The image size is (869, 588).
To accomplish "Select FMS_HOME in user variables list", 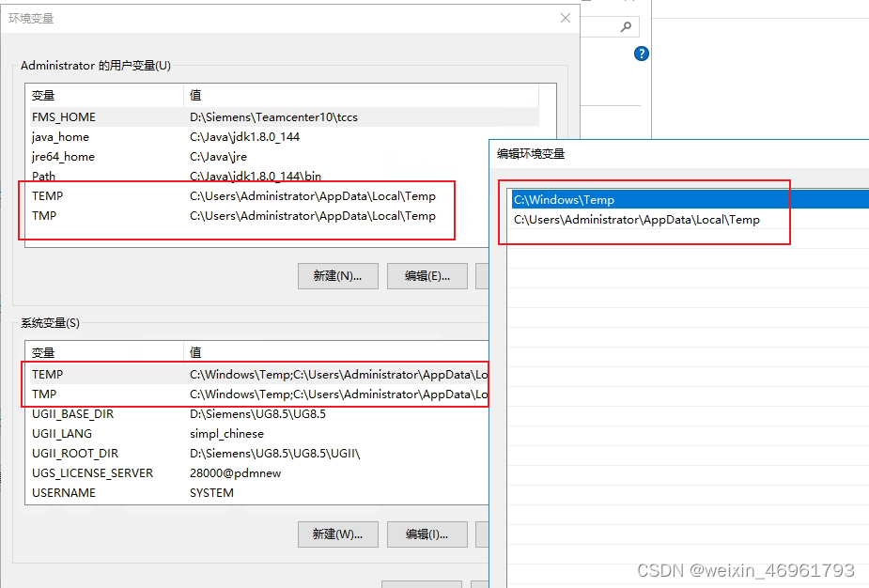I will 64,117.
